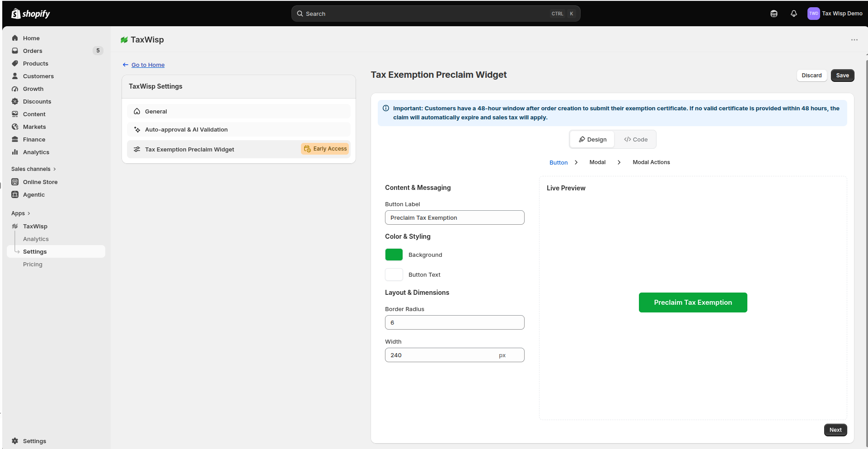
Task: Open the Tax Wisp Demo account menu
Action: tap(835, 14)
